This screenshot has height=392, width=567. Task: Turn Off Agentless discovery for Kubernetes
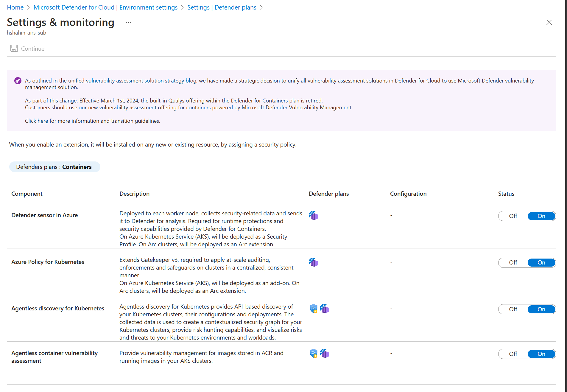pyautogui.click(x=513, y=309)
